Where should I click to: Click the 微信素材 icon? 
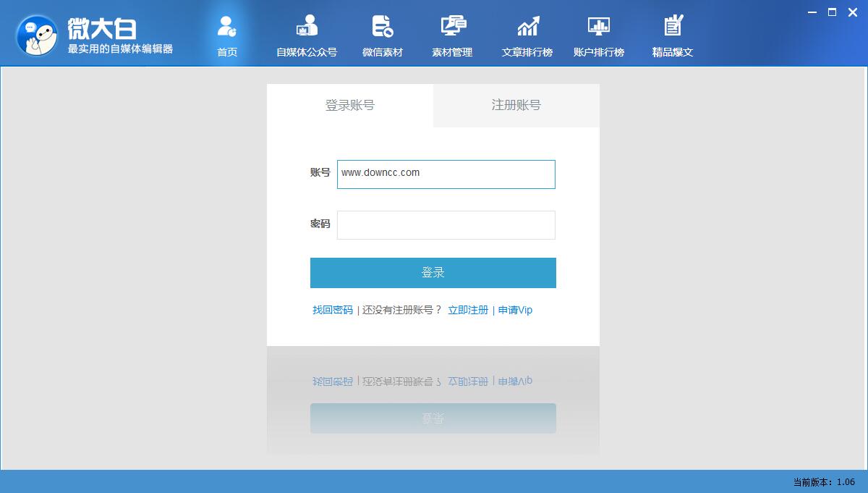tap(382, 33)
